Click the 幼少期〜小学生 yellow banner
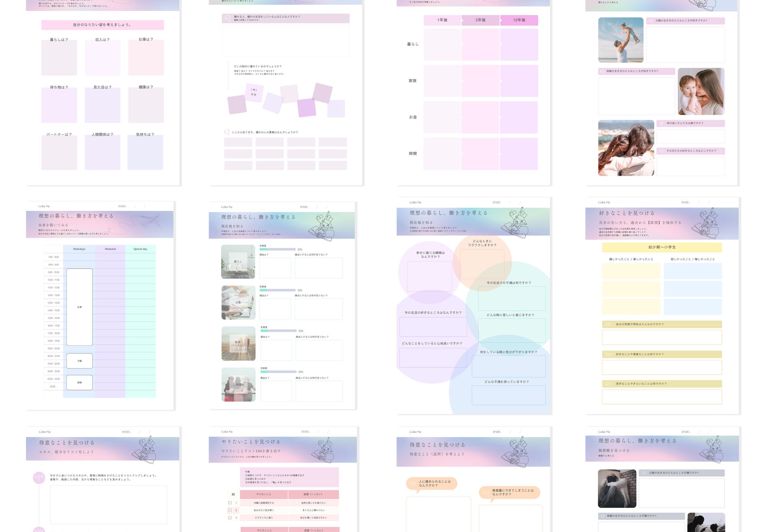Image resolution: width=765 pixels, height=532 pixels. 662,247
